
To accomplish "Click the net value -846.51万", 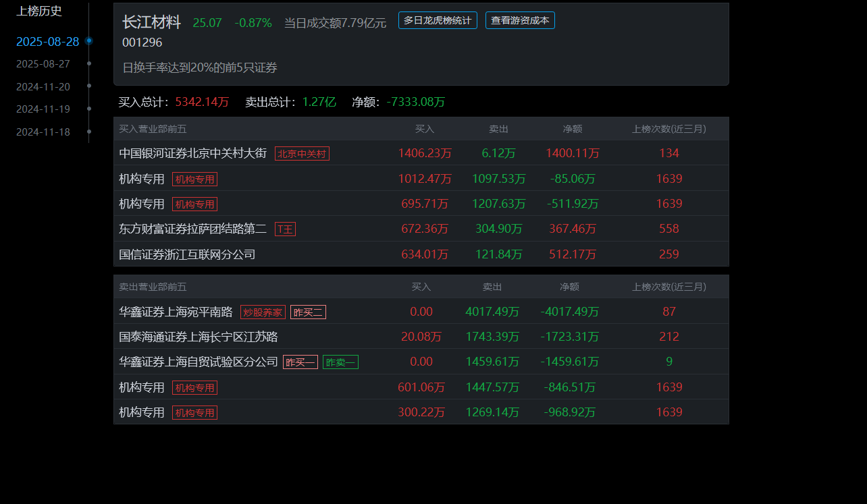I will tap(570, 387).
